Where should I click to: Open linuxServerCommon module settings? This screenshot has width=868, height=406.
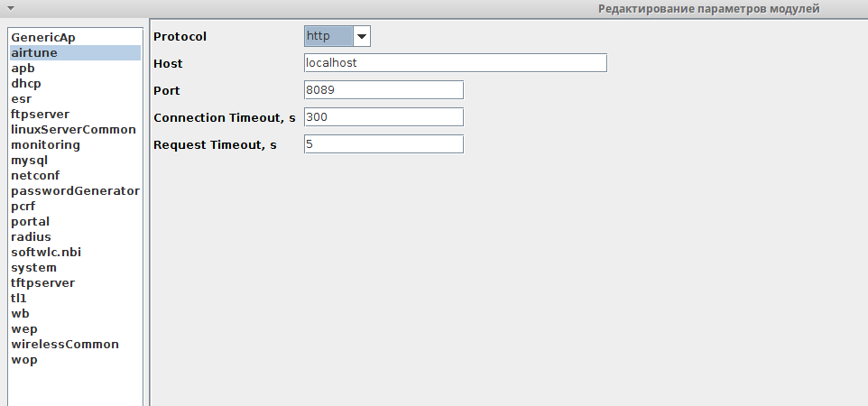(x=73, y=130)
